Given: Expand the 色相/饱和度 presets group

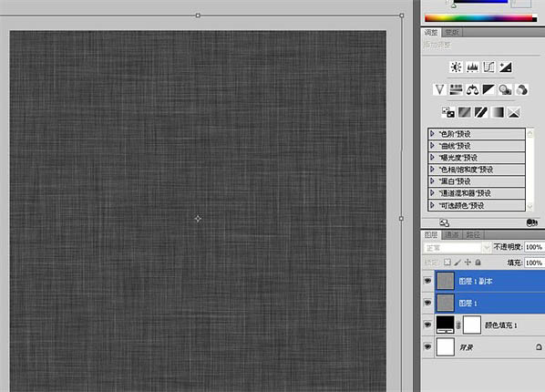Looking at the screenshot, I should coord(432,170).
